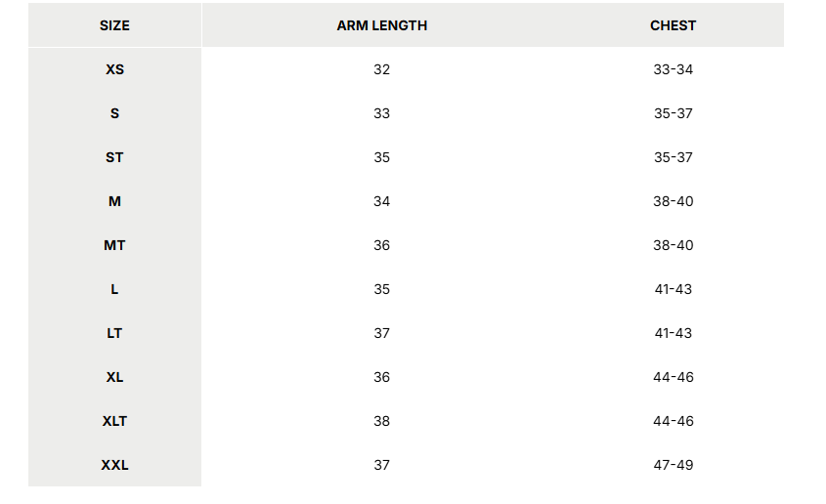
Task: Select the LT size label
Action: click(x=114, y=333)
